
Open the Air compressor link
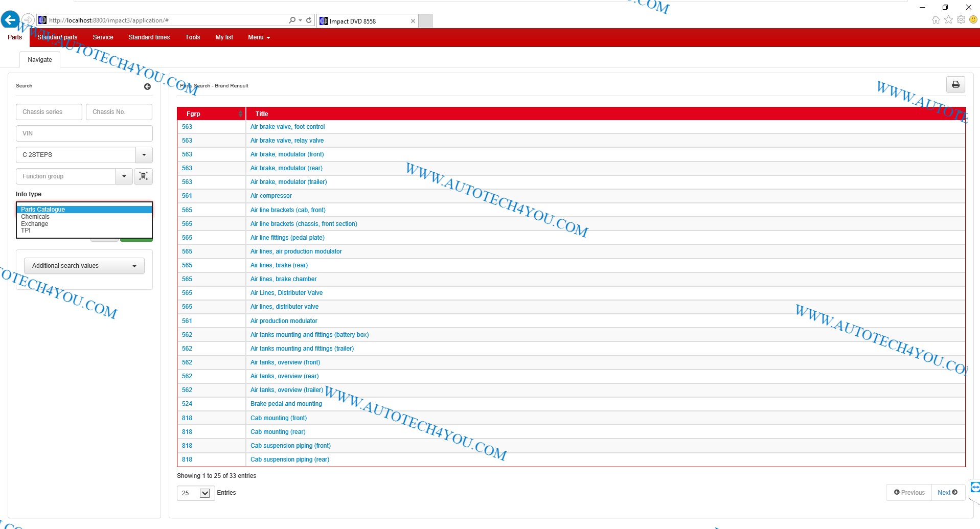coord(271,196)
